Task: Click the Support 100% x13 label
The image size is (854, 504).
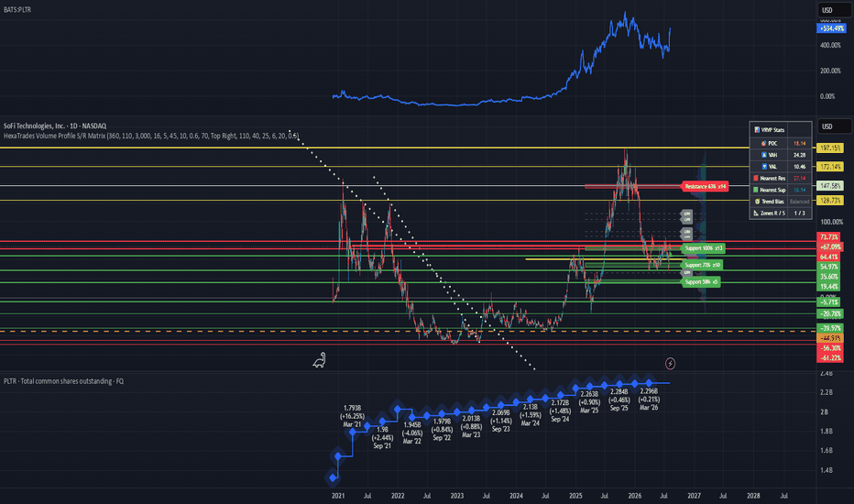Action: (703, 248)
